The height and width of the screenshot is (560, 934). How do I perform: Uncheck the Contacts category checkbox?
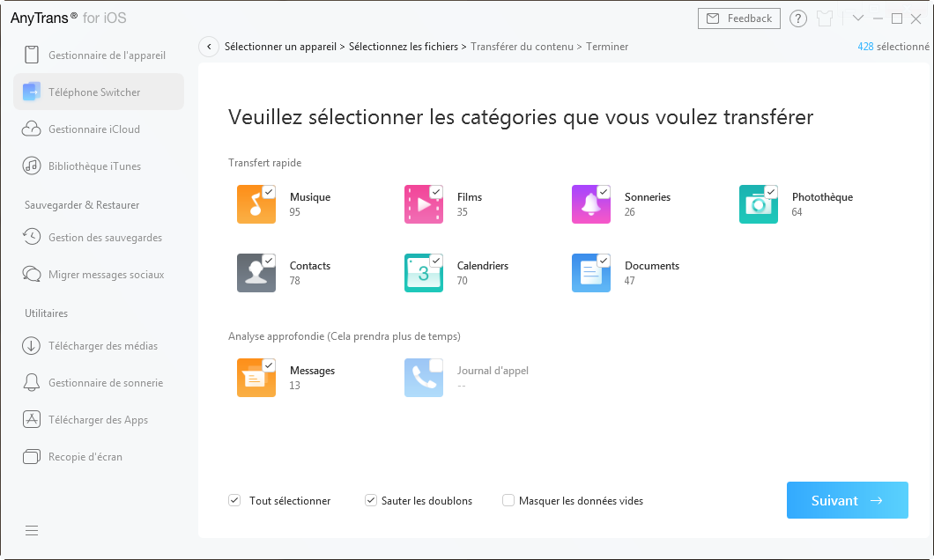click(x=269, y=260)
